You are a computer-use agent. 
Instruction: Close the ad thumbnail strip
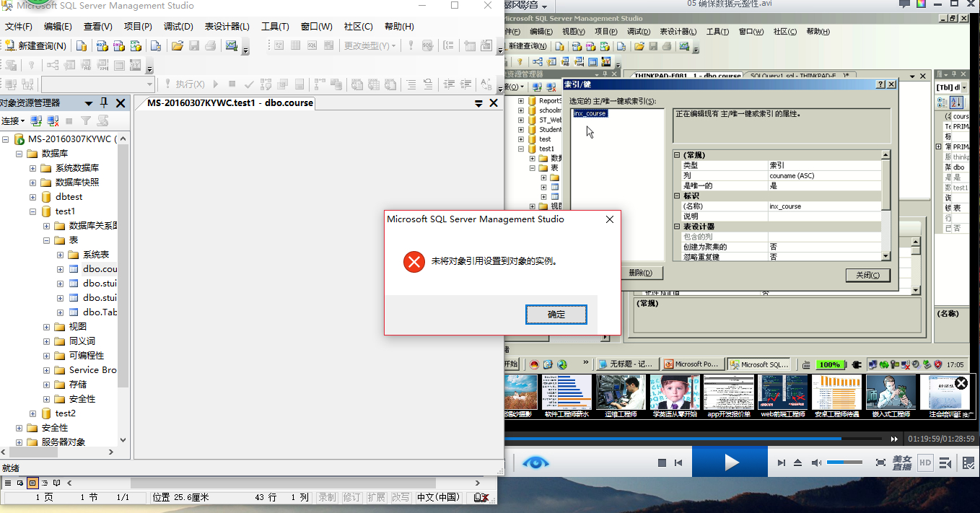(961, 384)
